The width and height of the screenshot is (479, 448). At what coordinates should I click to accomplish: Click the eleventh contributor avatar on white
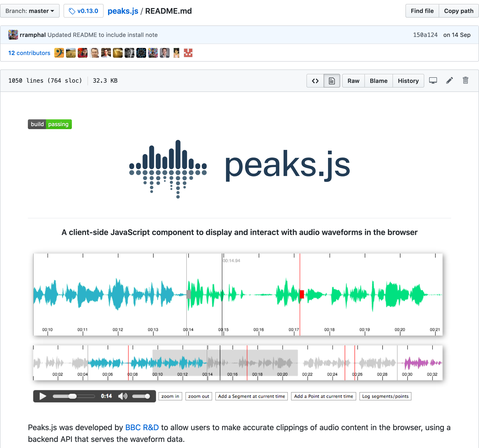(x=176, y=53)
